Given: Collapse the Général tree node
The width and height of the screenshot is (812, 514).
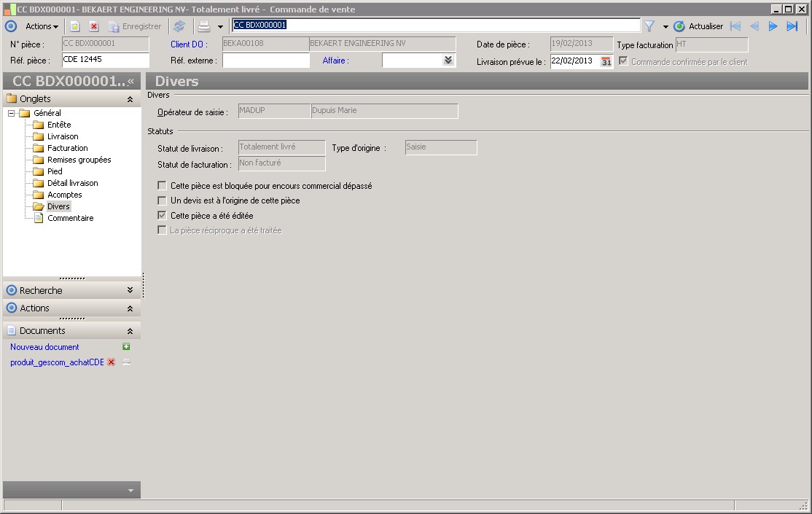Looking at the screenshot, I should tap(12, 113).
